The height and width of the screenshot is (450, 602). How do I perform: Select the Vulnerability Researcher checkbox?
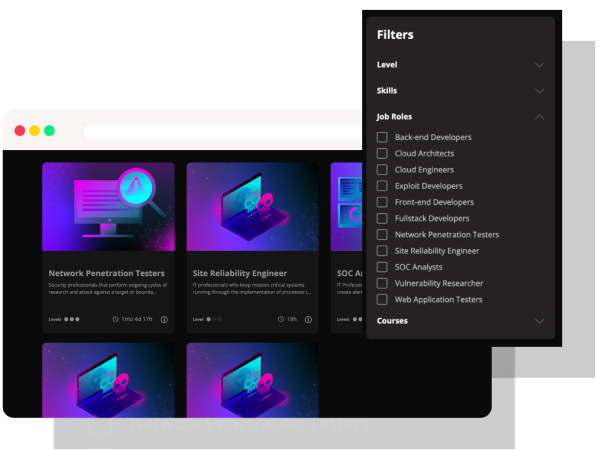pyautogui.click(x=382, y=283)
